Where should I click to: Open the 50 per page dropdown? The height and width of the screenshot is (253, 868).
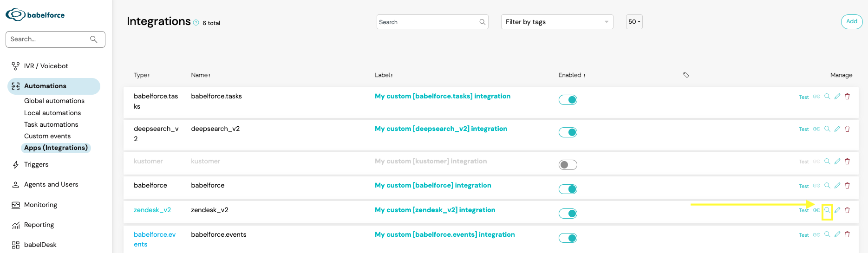pos(634,22)
